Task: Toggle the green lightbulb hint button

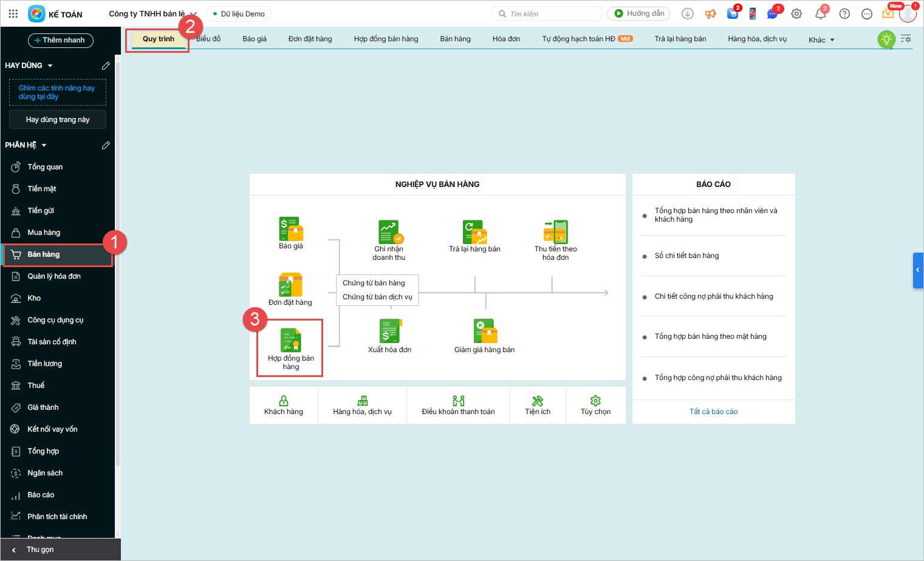Action: click(x=886, y=39)
